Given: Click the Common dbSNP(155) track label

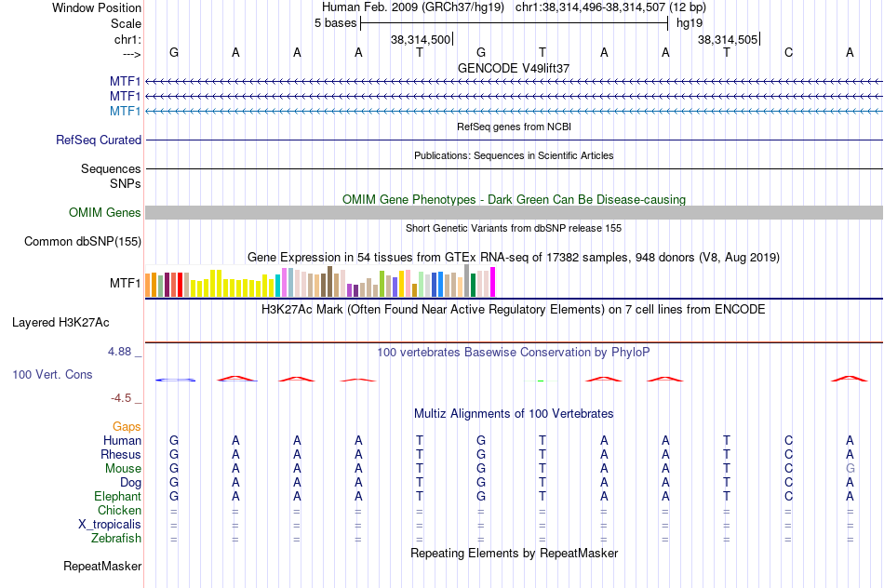Looking at the screenshot, I should (x=83, y=241).
